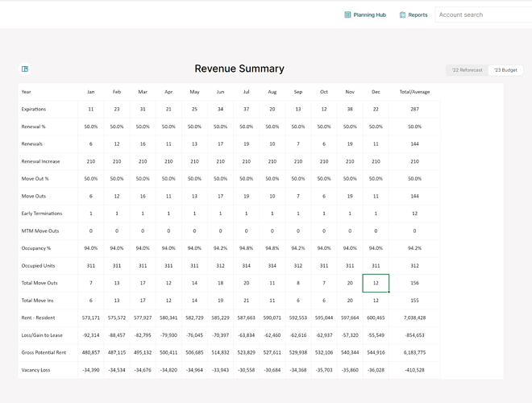532x403 pixels.
Task: Select the Nov Rent - Resident cell
Action: (x=350, y=318)
